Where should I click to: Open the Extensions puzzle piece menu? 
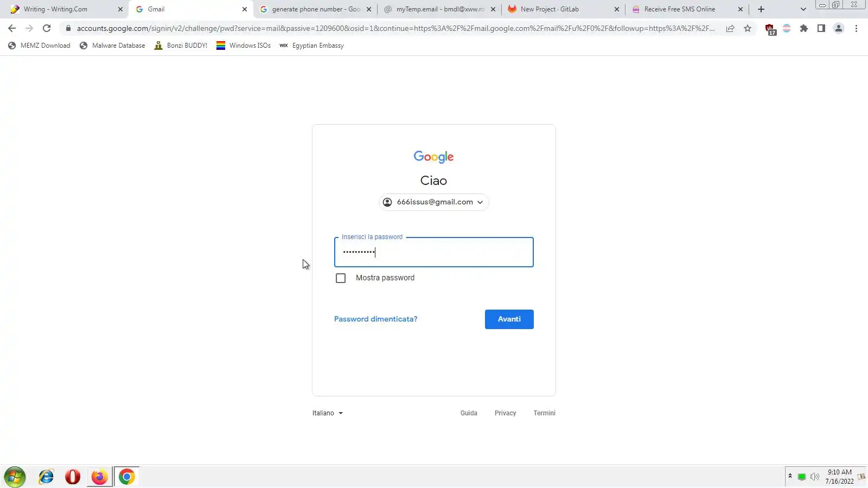pos(804,28)
